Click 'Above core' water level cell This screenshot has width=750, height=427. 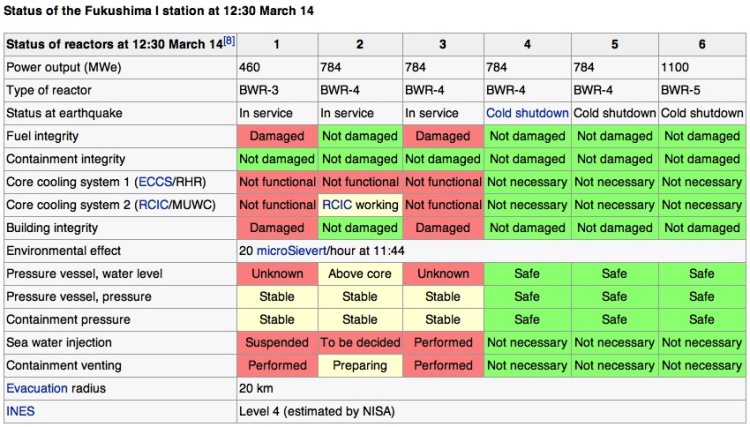[360, 274]
